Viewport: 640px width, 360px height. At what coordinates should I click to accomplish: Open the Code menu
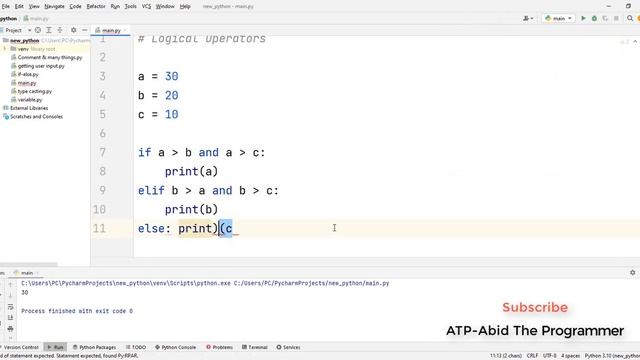tap(75, 7)
